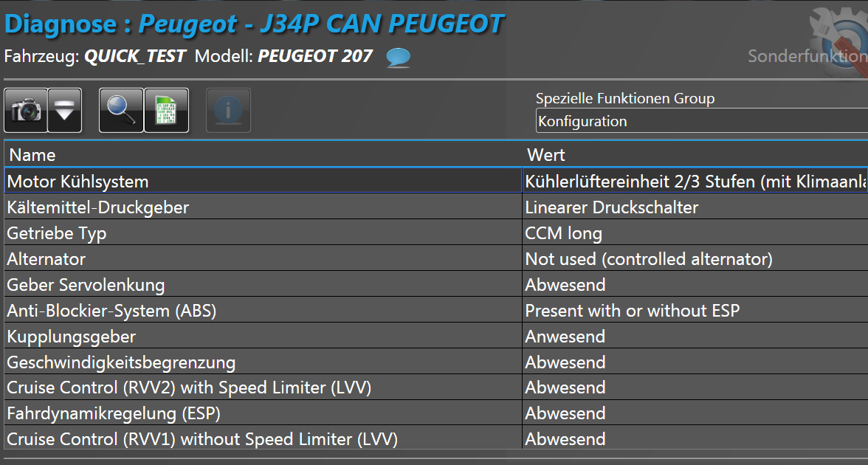Click the magnifying glass search icon
Viewport: 868px width, 465px height.
click(x=121, y=111)
